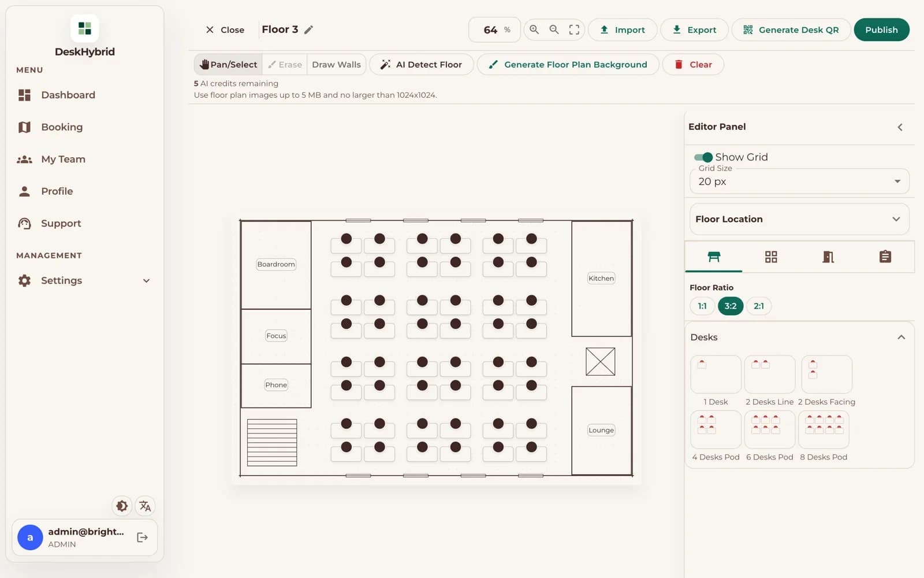Zoom in with the magnifier plus icon
This screenshot has height=578, width=924.
click(x=534, y=29)
